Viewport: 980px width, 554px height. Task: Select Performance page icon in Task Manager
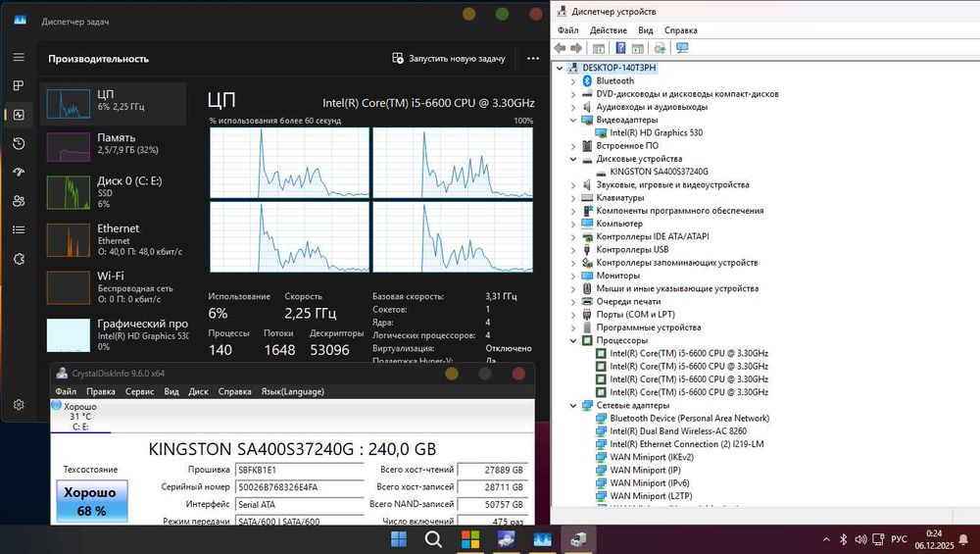click(x=19, y=115)
